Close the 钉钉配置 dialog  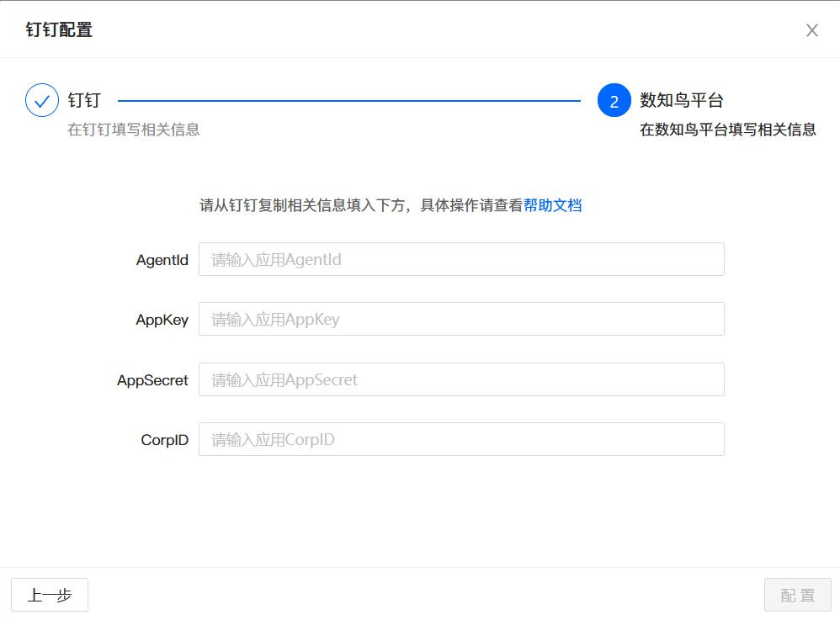[811, 30]
